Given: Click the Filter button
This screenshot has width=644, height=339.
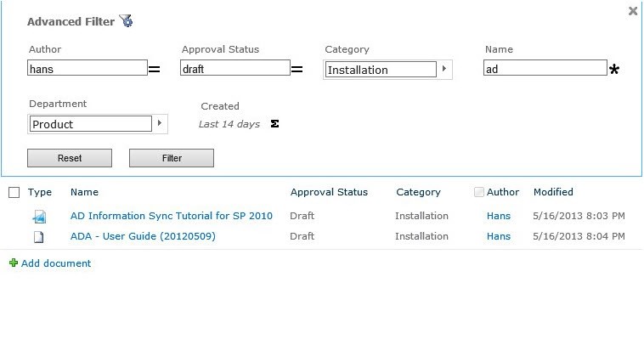Looking at the screenshot, I should point(172,158).
